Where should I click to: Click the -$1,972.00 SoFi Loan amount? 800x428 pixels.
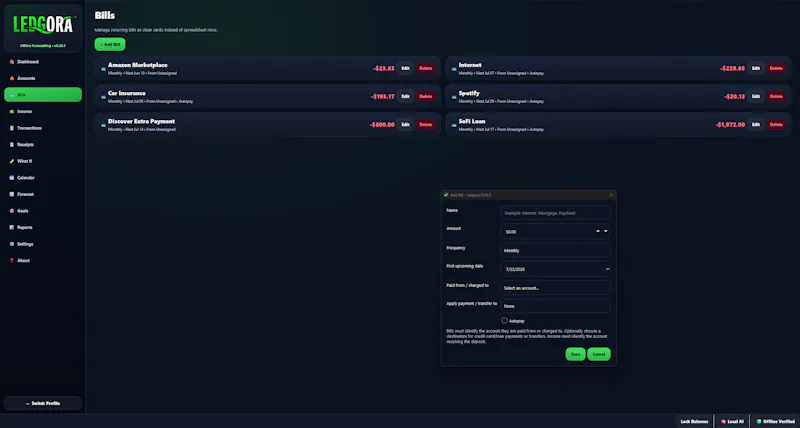(730, 124)
